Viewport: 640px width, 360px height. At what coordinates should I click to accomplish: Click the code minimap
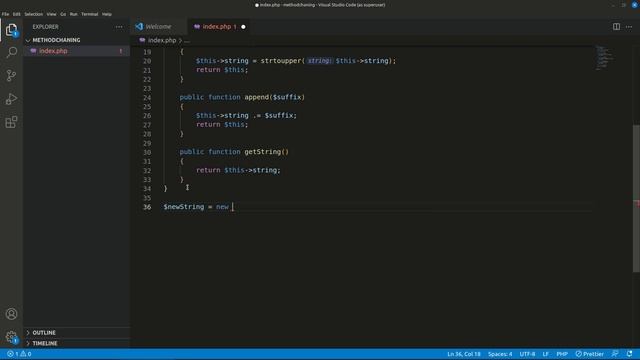(605, 57)
